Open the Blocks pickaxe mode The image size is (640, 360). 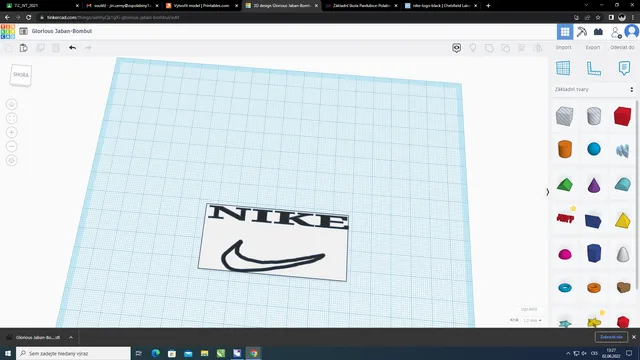(582, 31)
